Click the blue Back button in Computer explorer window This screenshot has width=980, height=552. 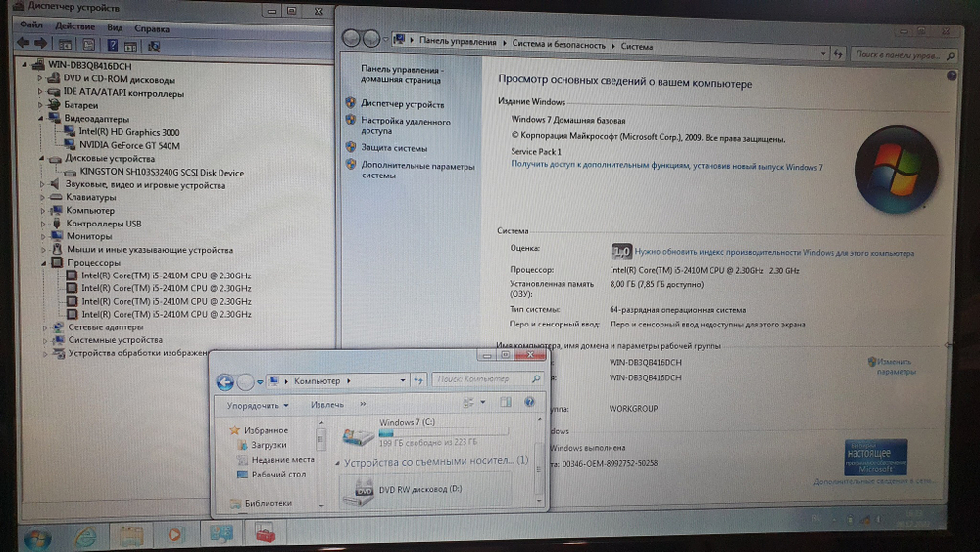click(x=225, y=381)
